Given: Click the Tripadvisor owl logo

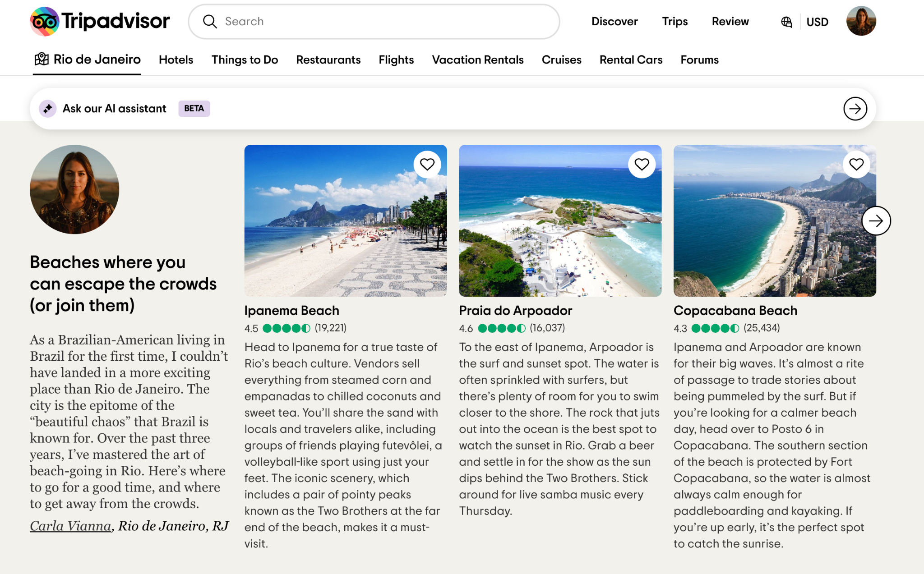Looking at the screenshot, I should click(x=45, y=21).
